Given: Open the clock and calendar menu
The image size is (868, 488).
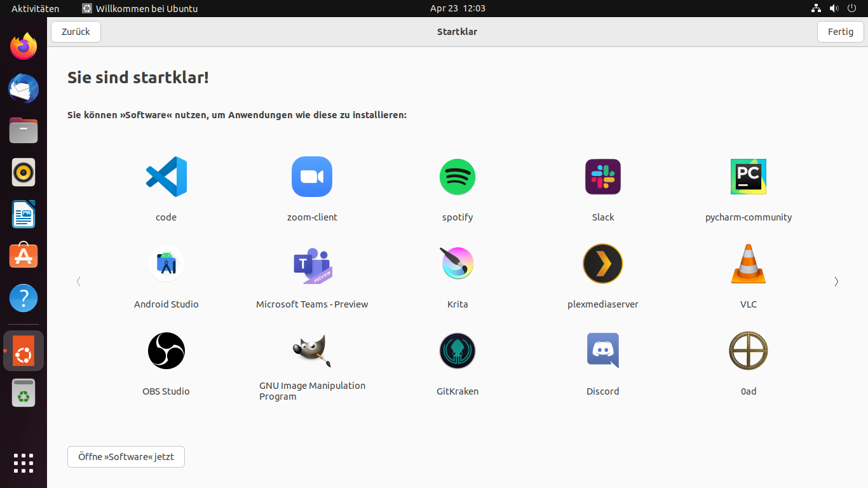Looking at the screenshot, I should [458, 8].
